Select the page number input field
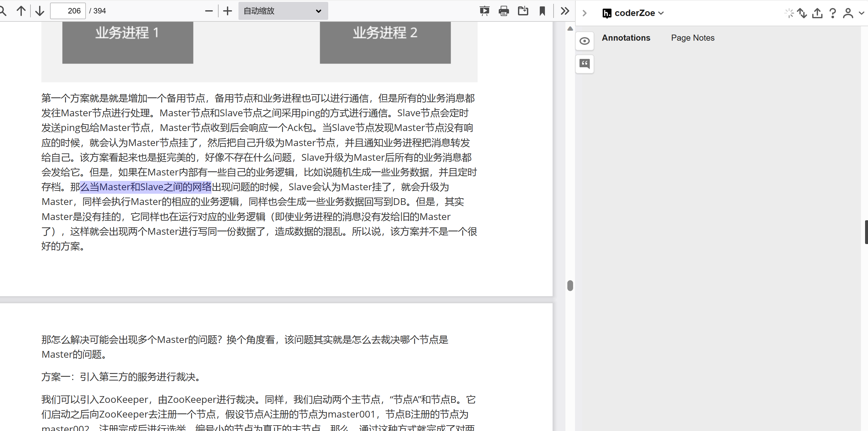868x431 pixels. tap(68, 11)
